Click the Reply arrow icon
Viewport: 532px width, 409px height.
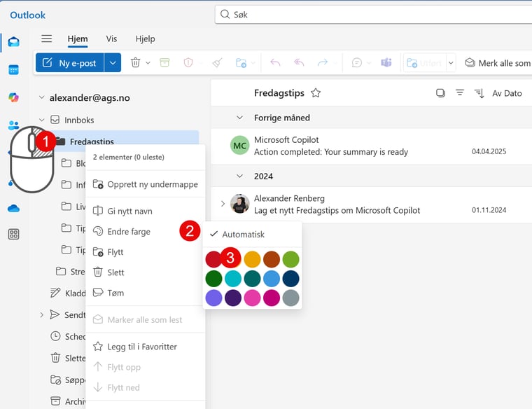click(275, 63)
